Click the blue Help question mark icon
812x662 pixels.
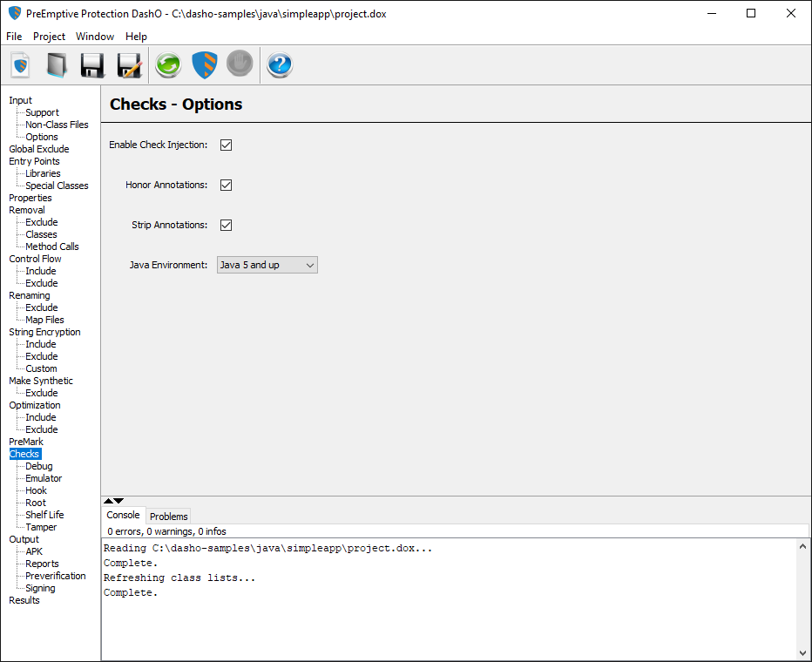(280, 65)
